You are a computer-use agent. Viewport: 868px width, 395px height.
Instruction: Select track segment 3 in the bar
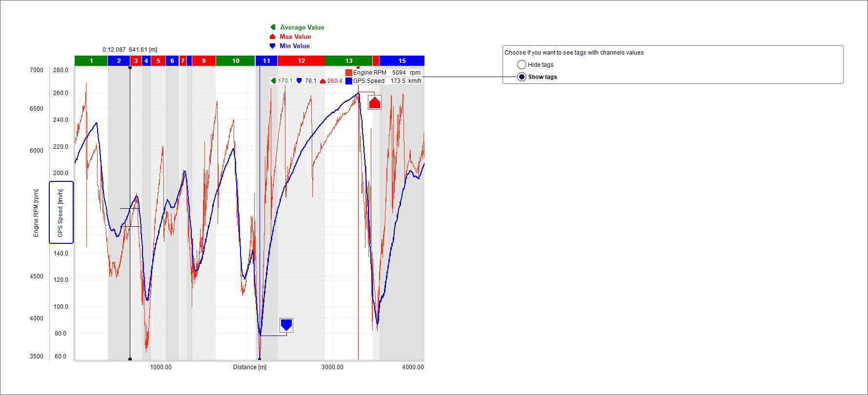[136, 60]
